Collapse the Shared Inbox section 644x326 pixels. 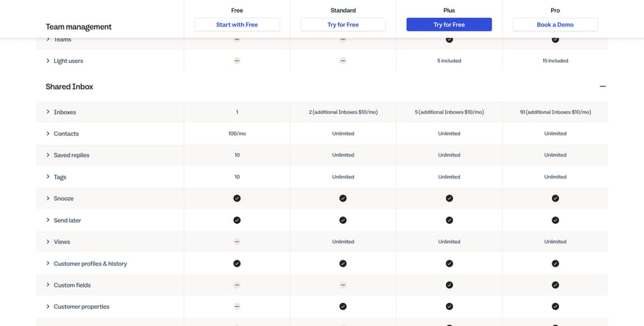pyautogui.click(x=602, y=87)
